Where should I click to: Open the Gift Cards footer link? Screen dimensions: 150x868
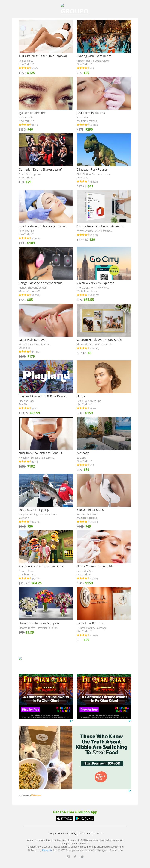(85, 833)
